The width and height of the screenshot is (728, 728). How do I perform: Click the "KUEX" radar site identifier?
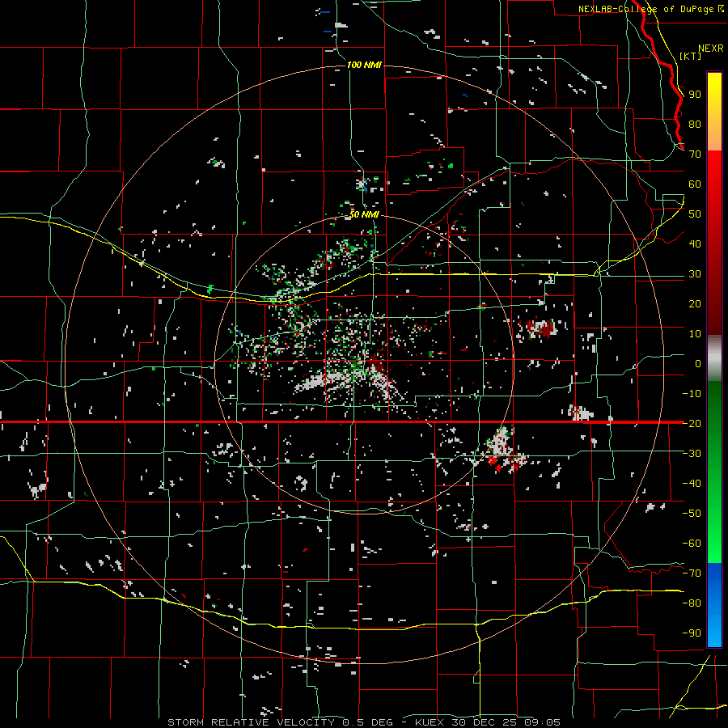429,722
